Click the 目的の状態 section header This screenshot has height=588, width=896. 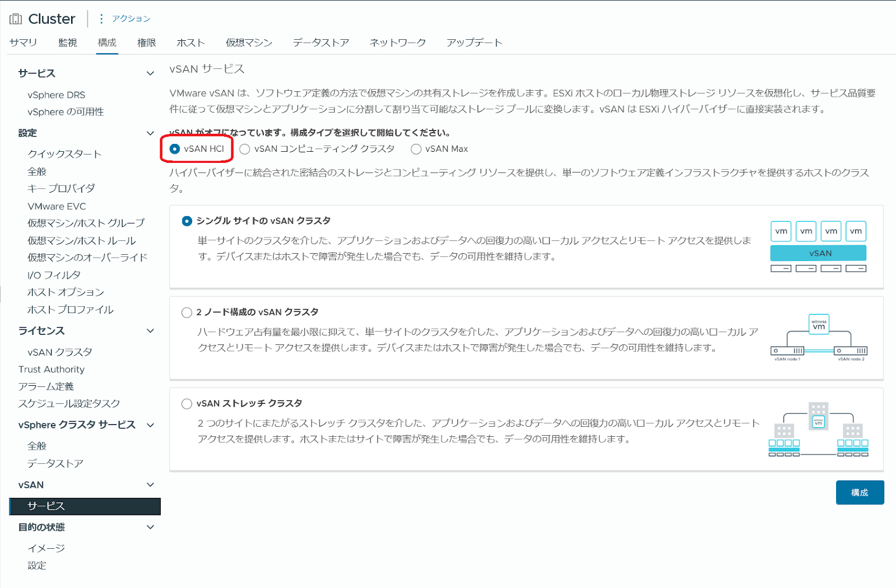click(x=41, y=528)
